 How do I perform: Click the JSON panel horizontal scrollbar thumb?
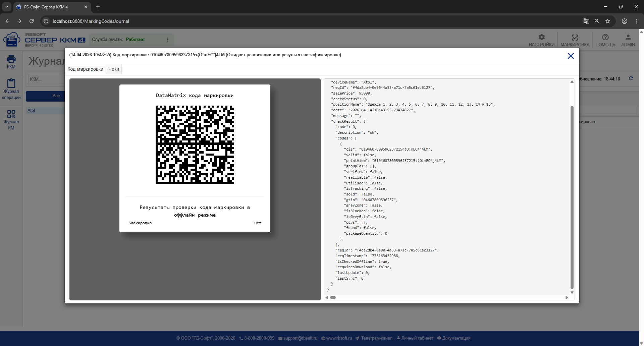[x=333, y=297]
